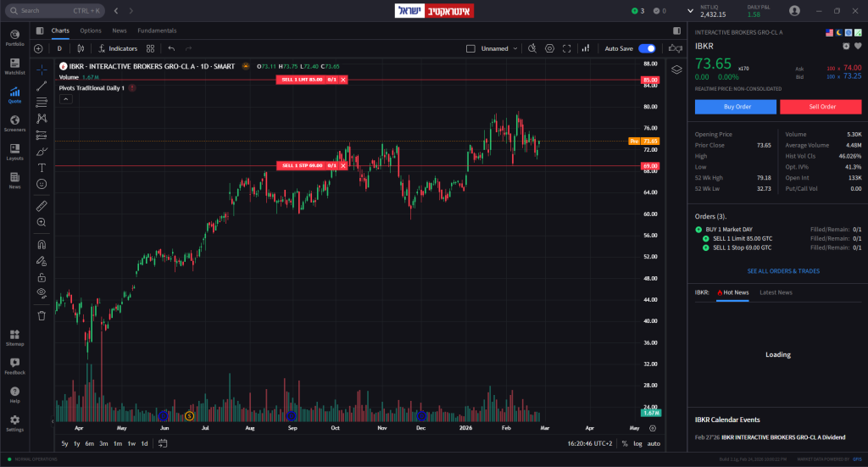
Task: Switch to the Latest News tab
Action: click(x=776, y=292)
